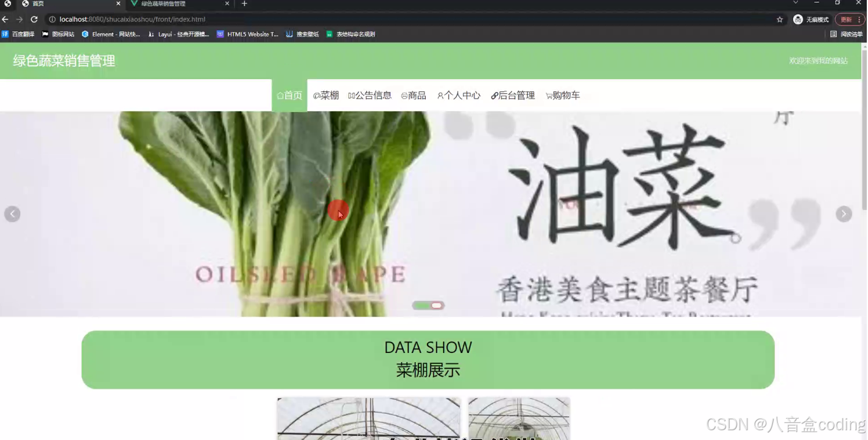Select the second white carousel indicator
The height and width of the screenshot is (440, 868).
436,306
